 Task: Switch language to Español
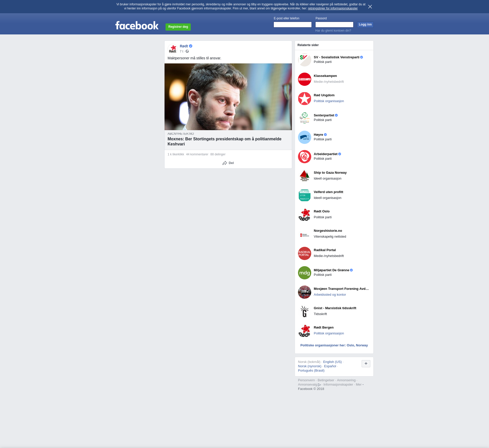330,366
